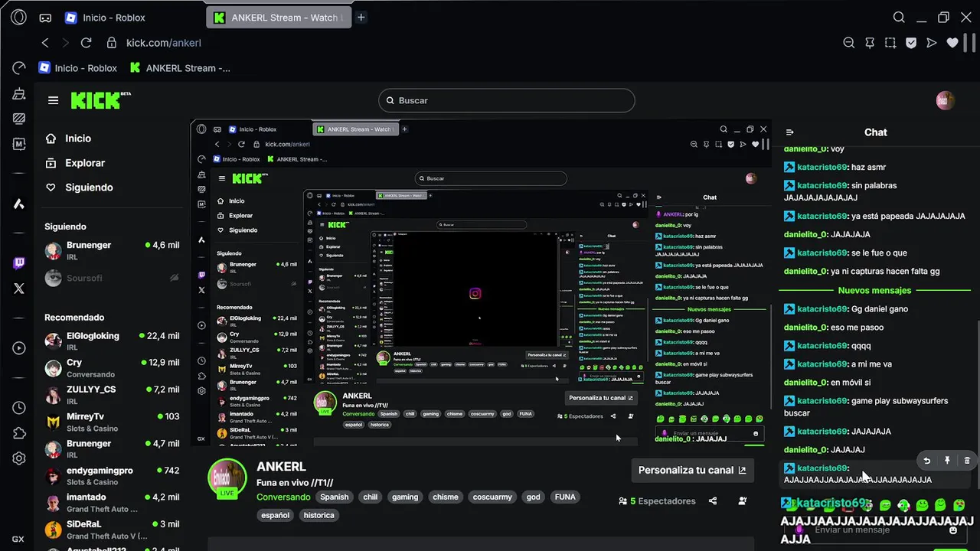Open the Conversando category link

pyautogui.click(x=283, y=497)
